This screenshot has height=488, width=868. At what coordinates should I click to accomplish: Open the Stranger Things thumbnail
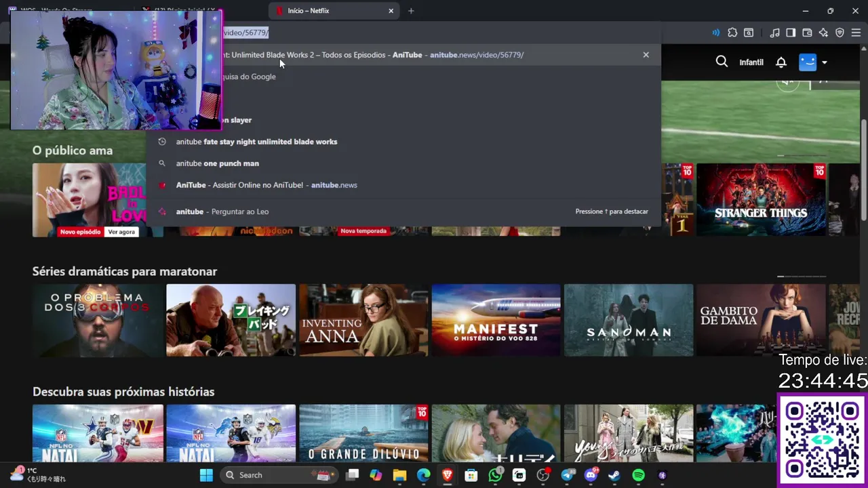point(761,199)
